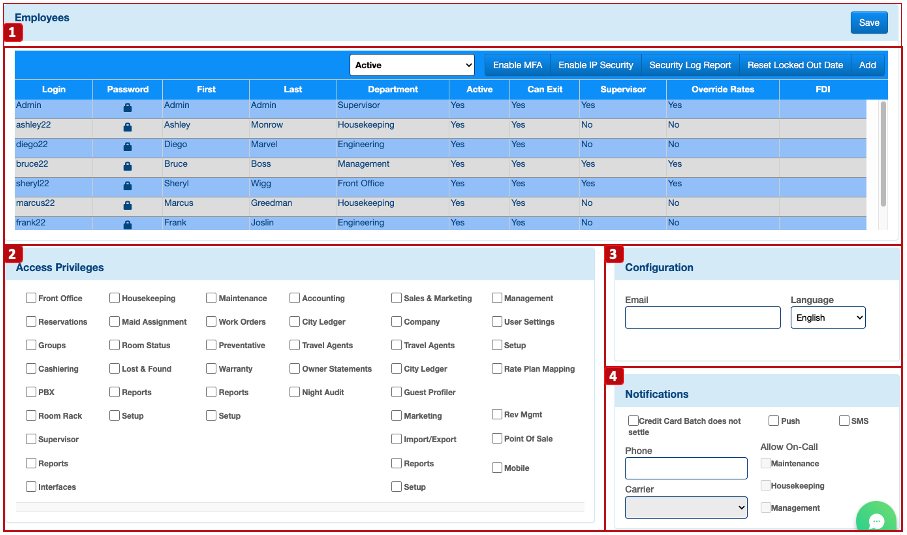Open the green chat bubble widget
907x535 pixels.
[875, 520]
